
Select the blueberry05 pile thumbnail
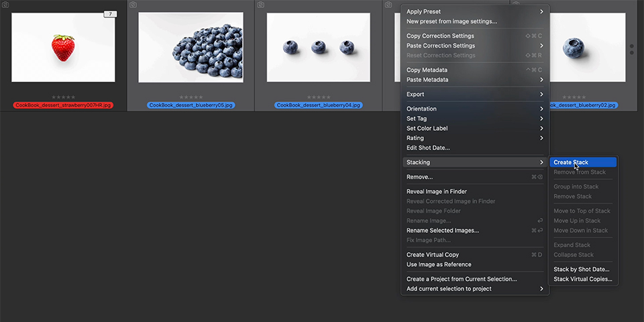[x=191, y=47]
